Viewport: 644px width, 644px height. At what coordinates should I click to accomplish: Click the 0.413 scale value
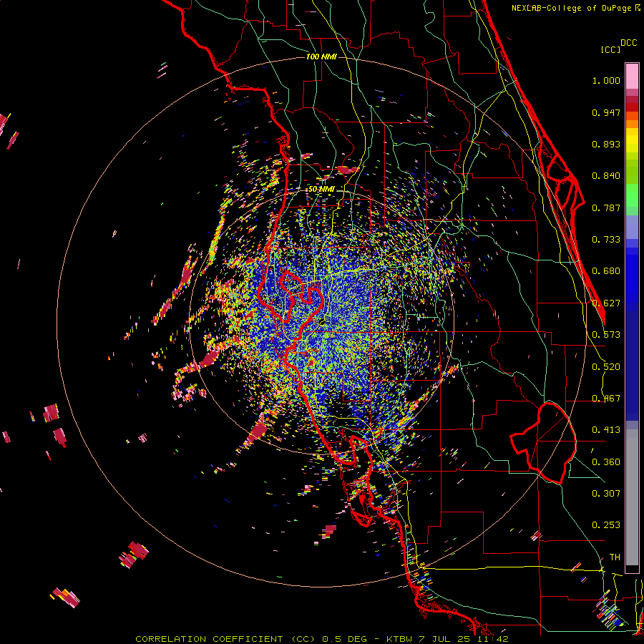point(606,430)
